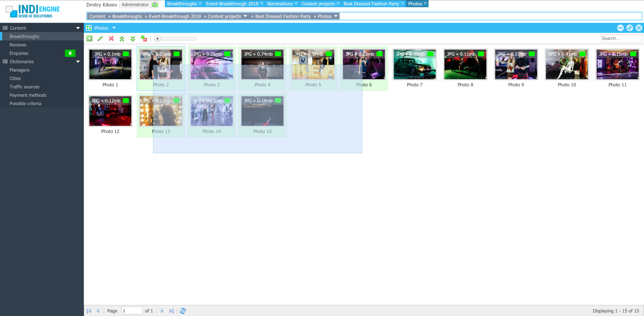Click the green-red squares status toggle icon
The width and height of the screenshot is (644, 316).
tap(144, 39)
